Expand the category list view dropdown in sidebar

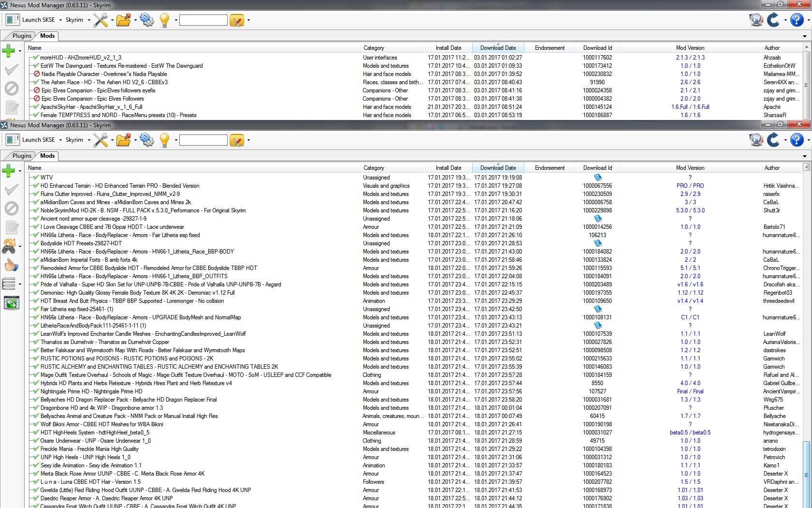[x=20, y=284]
